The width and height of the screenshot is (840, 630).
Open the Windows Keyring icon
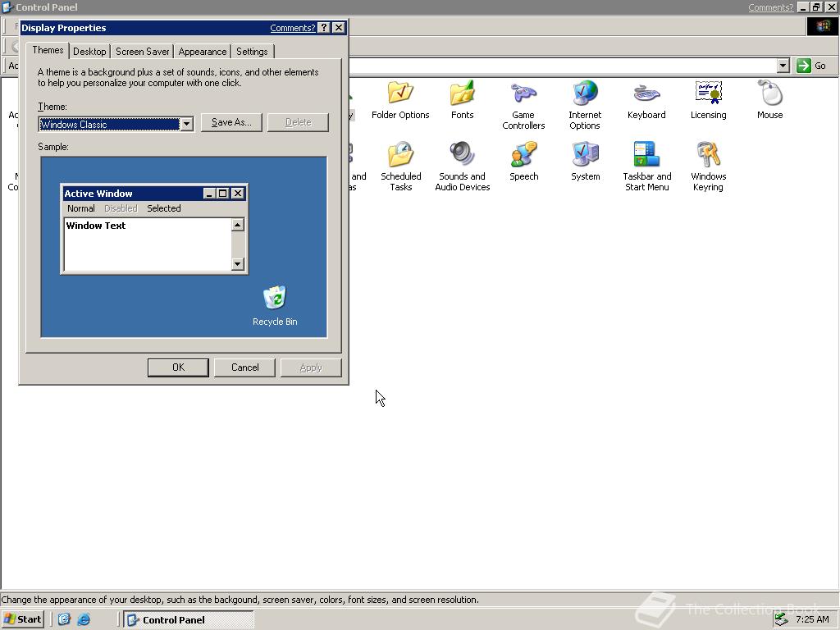708,166
